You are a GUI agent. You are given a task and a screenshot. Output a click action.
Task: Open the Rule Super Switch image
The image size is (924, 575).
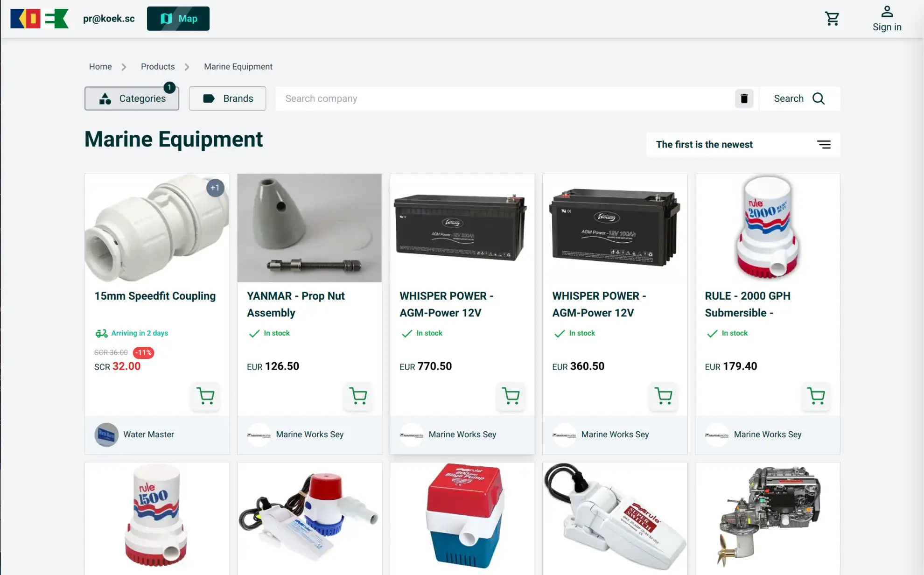pyautogui.click(x=615, y=518)
